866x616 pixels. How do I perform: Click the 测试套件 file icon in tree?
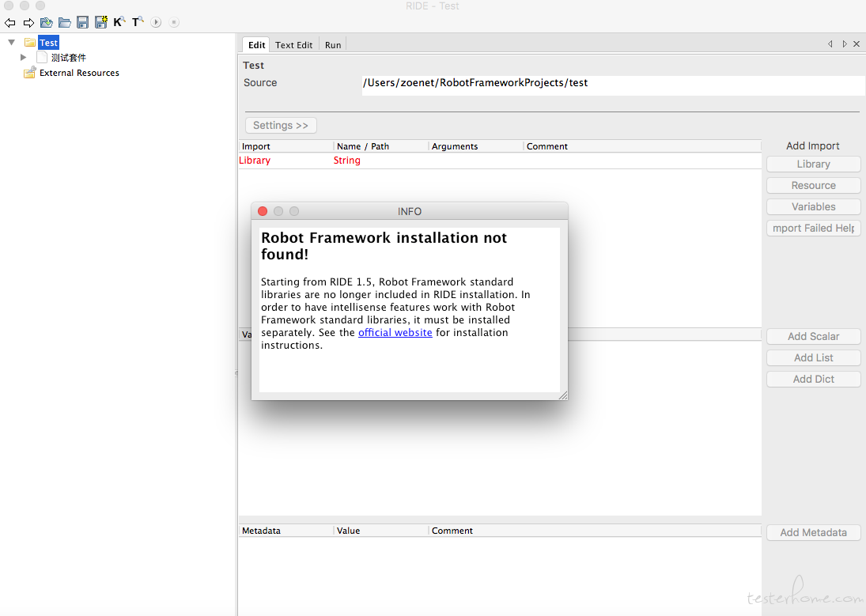point(42,57)
